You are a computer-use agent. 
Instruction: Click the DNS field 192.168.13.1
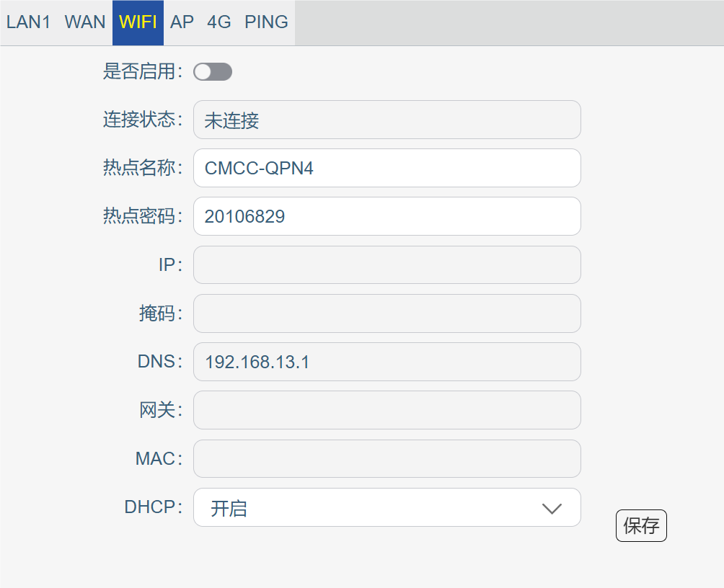[387, 362]
